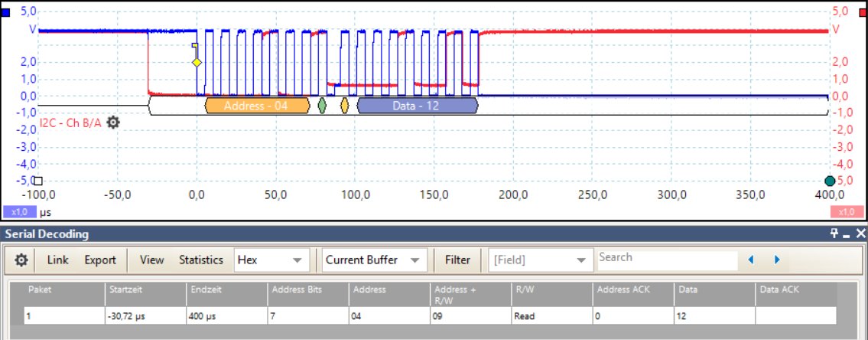Select the -30,72 µs start time cell

coord(145,316)
